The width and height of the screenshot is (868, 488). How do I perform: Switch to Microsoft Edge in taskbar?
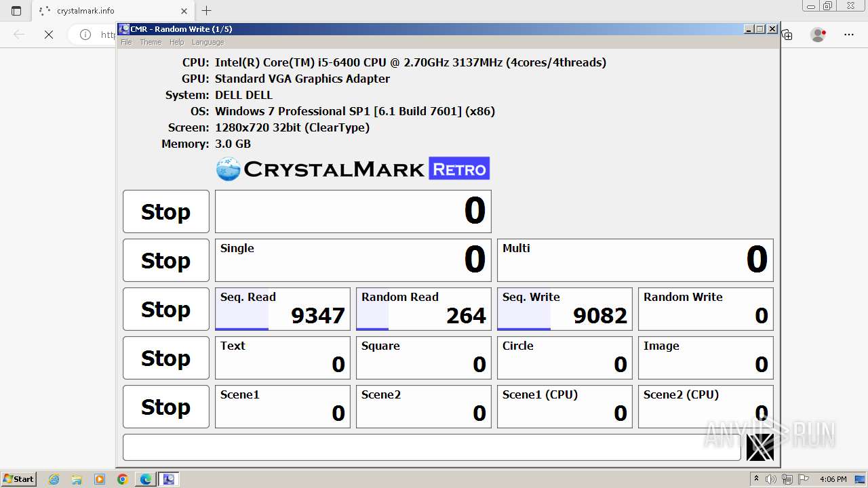(x=146, y=479)
